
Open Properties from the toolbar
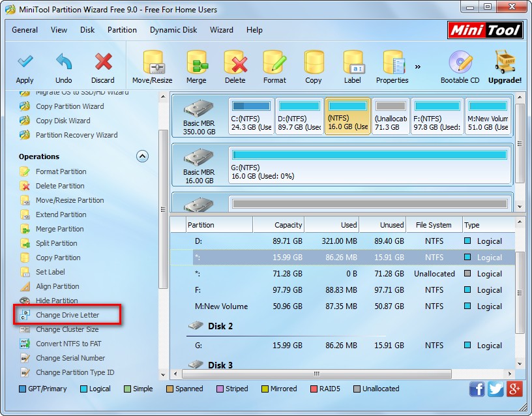(x=393, y=62)
